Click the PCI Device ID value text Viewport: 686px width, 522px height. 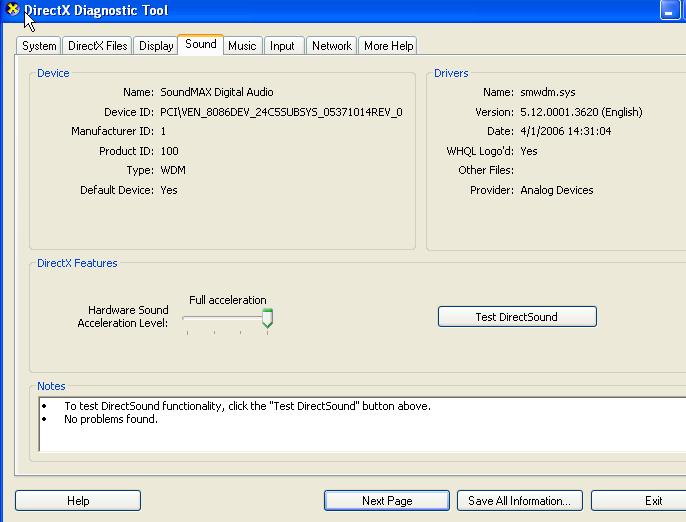point(281,112)
